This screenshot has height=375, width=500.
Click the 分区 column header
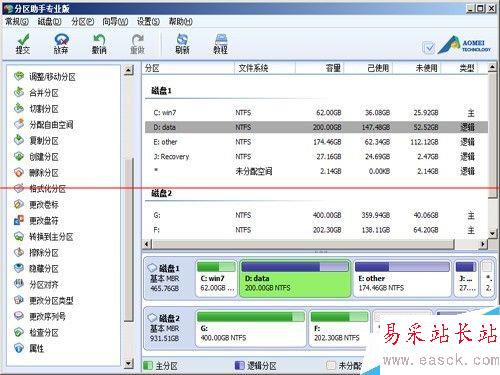[189, 68]
